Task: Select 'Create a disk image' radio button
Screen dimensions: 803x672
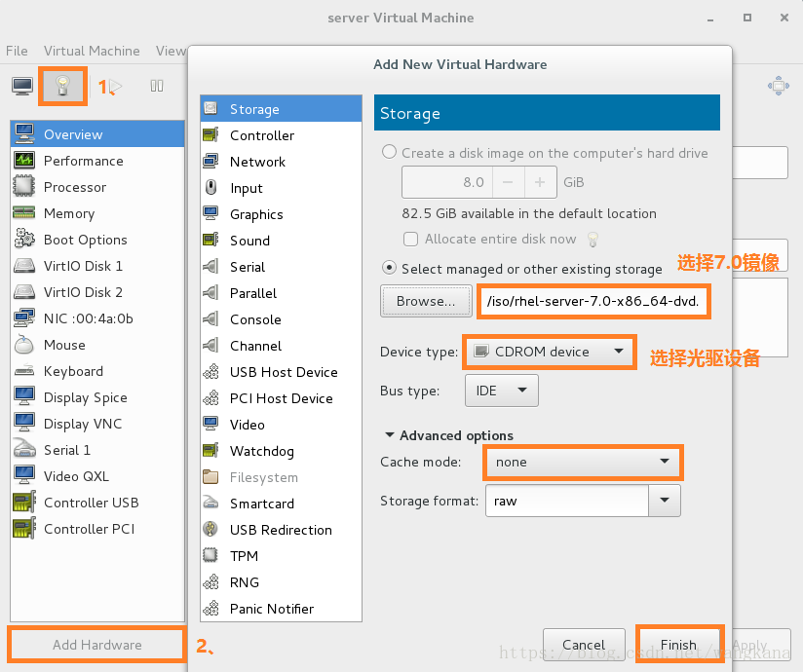Action: click(x=390, y=152)
